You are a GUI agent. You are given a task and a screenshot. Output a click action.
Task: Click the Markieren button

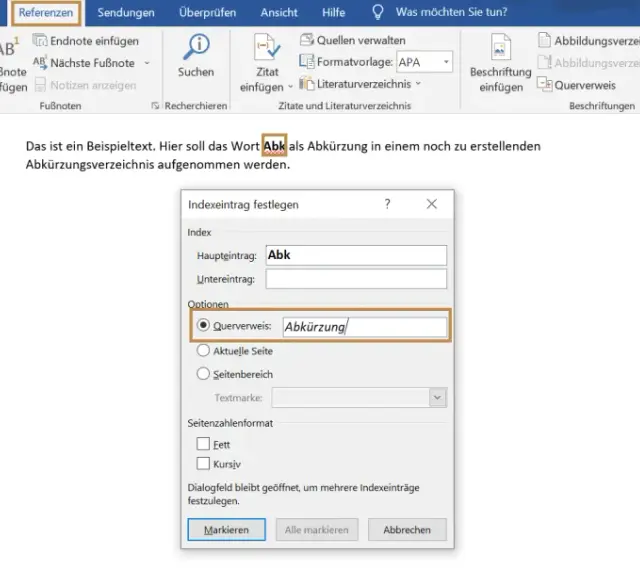[x=227, y=530]
